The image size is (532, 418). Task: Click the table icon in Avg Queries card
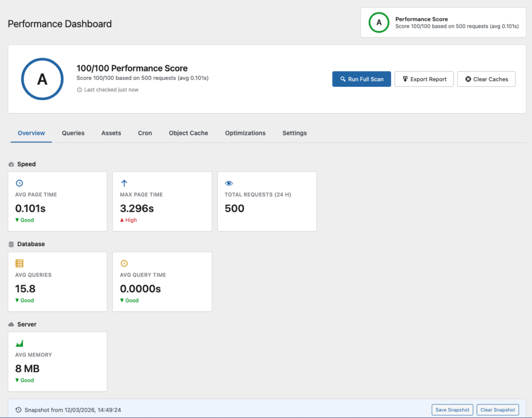click(x=20, y=263)
